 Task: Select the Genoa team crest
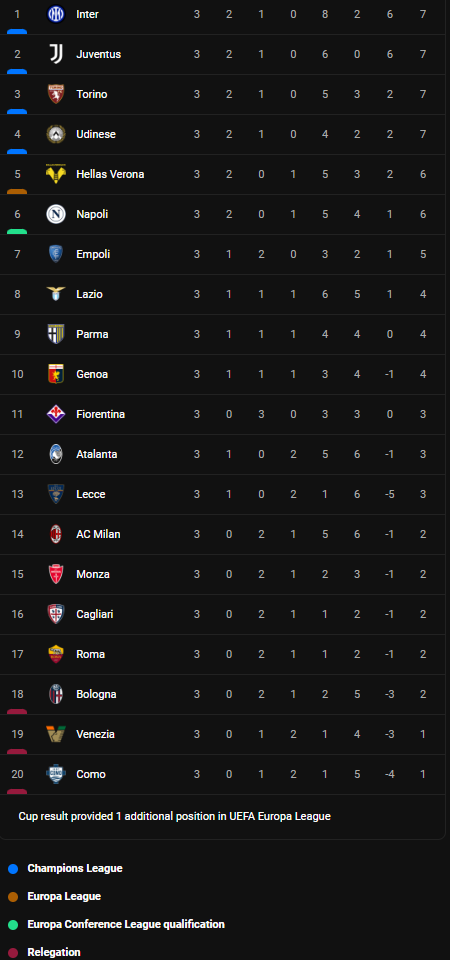coord(56,374)
